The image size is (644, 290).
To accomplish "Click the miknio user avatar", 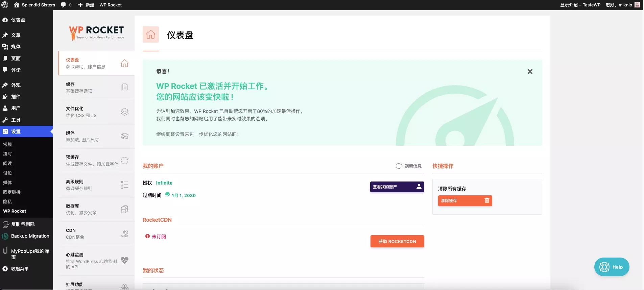I will (637, 5).
